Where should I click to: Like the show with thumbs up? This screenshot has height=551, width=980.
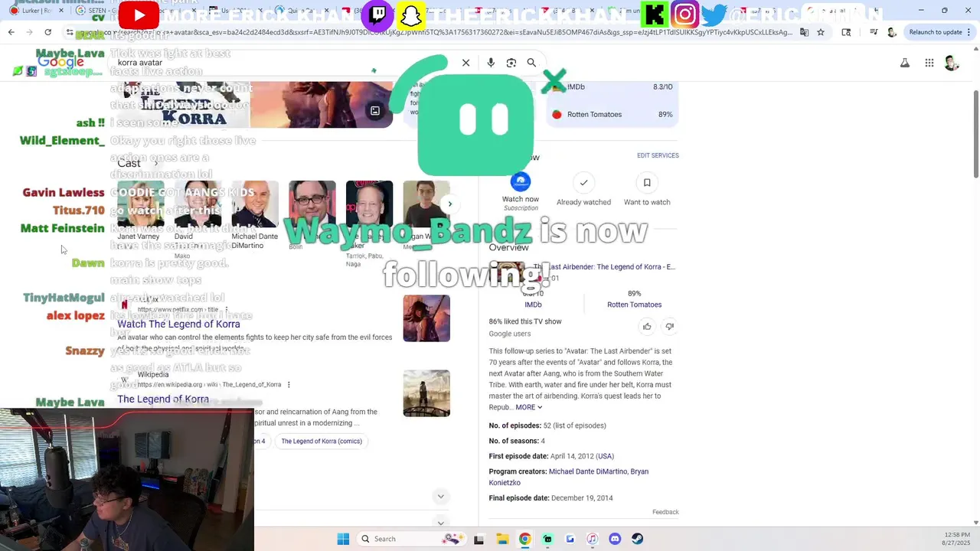pyautogui.click(x=647, y=327)
